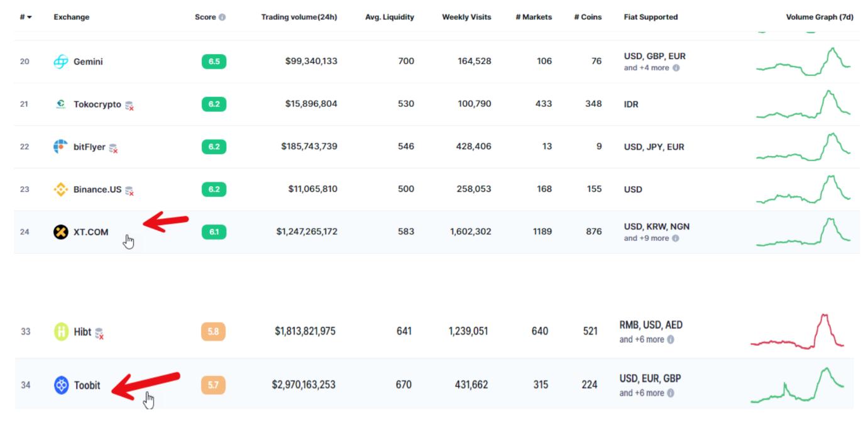868x442 pixels.
Task: Click info icon after Hibt's +6 more
Action: coord(671,340)
